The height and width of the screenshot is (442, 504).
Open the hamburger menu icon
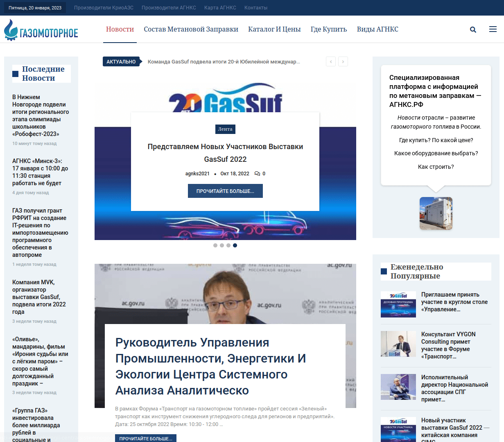coord(493,29)
